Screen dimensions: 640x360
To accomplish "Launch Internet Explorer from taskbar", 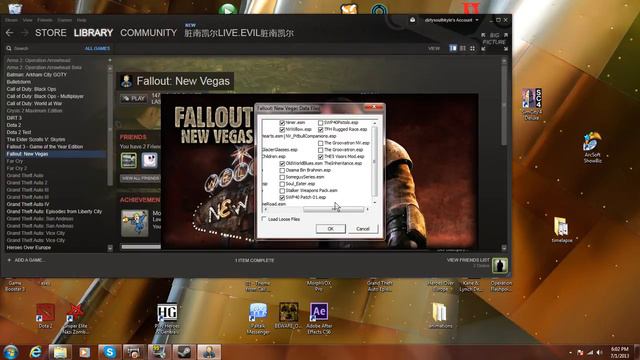I will (36, 352).
